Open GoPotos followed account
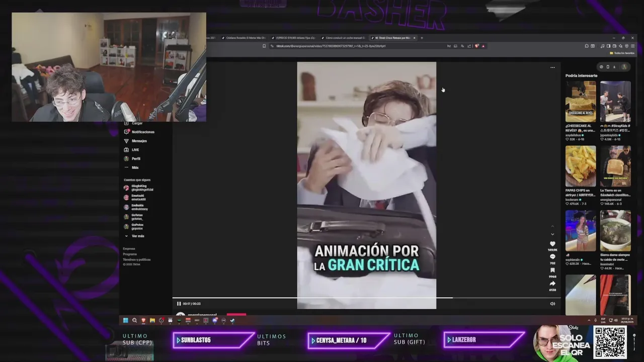 pyautogui.click(x=134, y=226)
